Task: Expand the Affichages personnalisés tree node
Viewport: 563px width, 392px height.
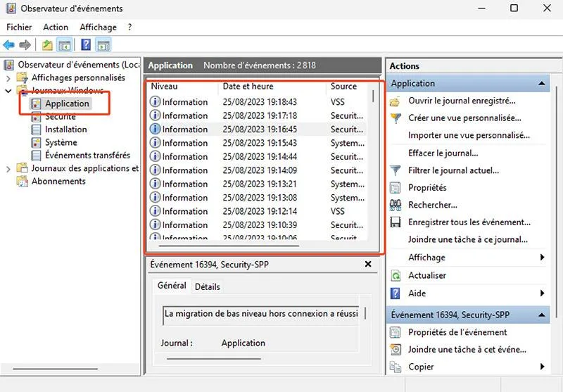Action: coord(8,77)
